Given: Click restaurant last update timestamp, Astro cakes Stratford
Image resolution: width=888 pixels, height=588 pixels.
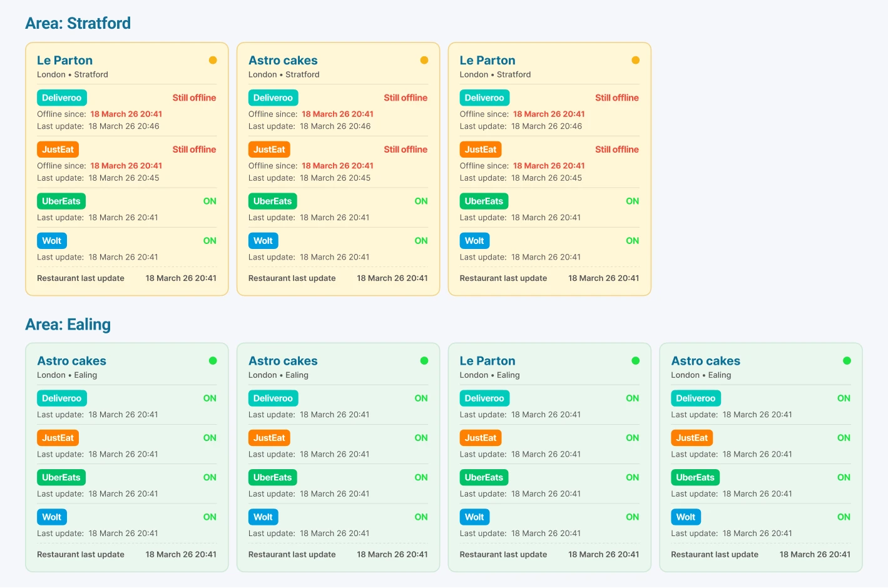Looking at the screenshot, I should pyautogui.click(x=392, y=278).
